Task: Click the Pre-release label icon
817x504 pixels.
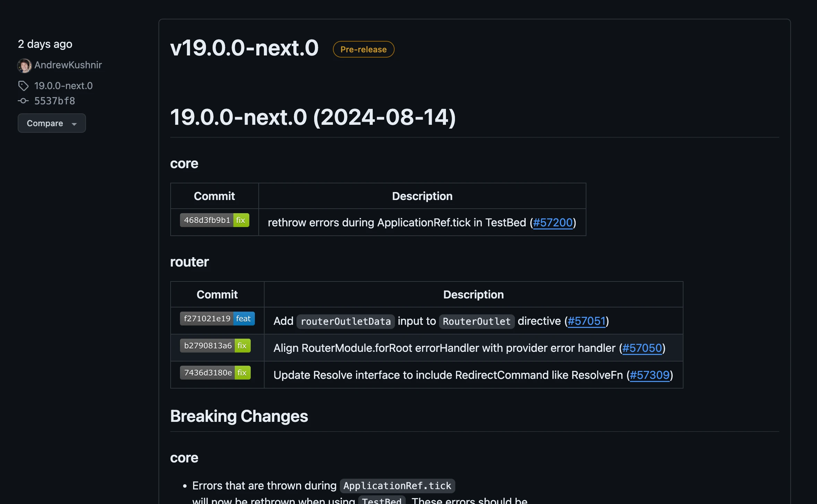Action: click(x=363, y=49)
